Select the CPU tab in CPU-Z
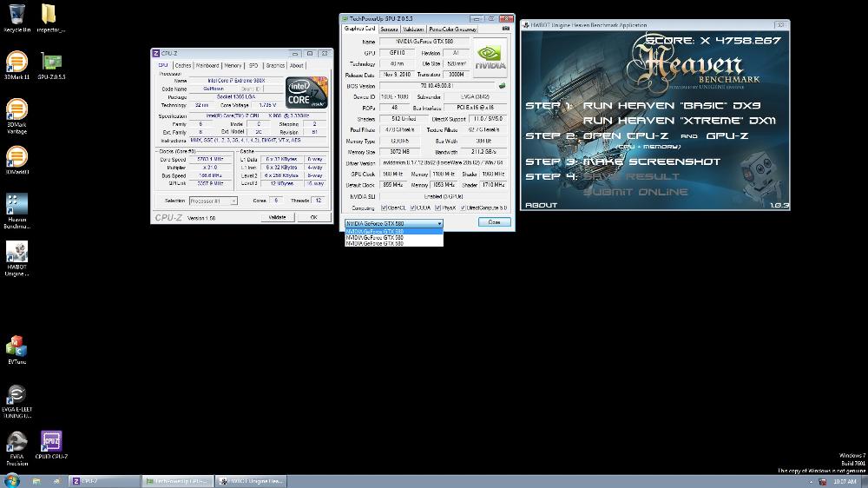 tap(163, 65)
